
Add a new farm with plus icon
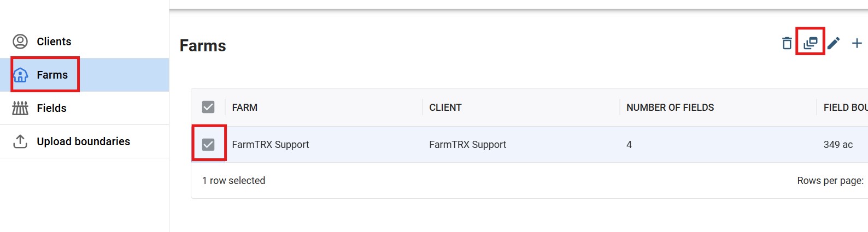point(857,43)
